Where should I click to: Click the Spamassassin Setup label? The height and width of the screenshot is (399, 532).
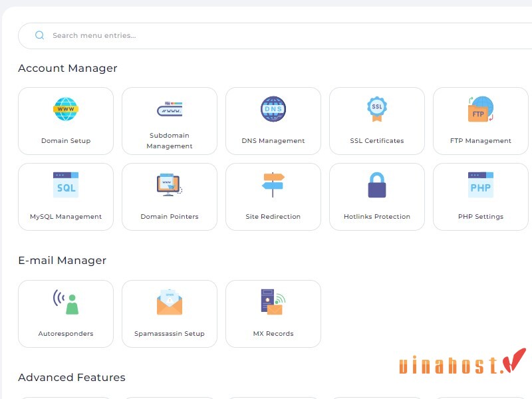(x=170, y=334)
